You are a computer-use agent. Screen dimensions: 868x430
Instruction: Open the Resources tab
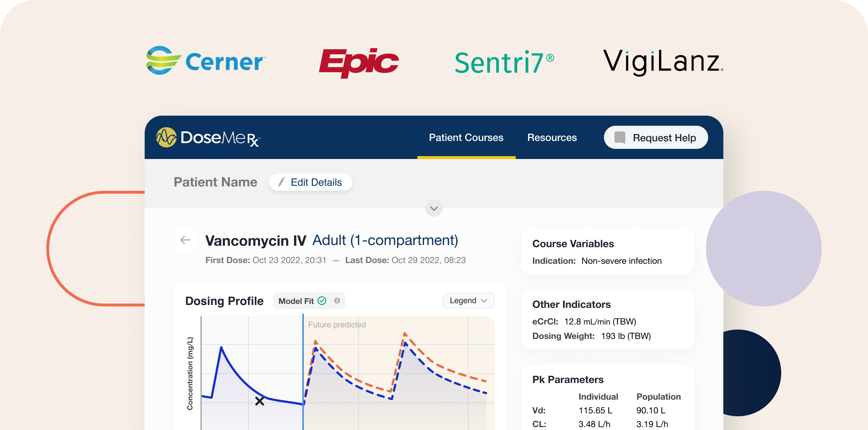552,138
